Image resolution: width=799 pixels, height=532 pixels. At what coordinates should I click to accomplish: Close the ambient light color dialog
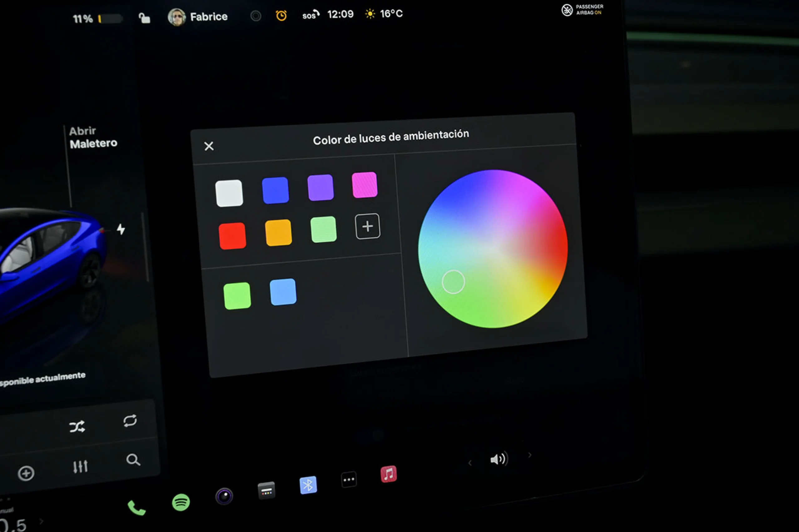point(209,146)
